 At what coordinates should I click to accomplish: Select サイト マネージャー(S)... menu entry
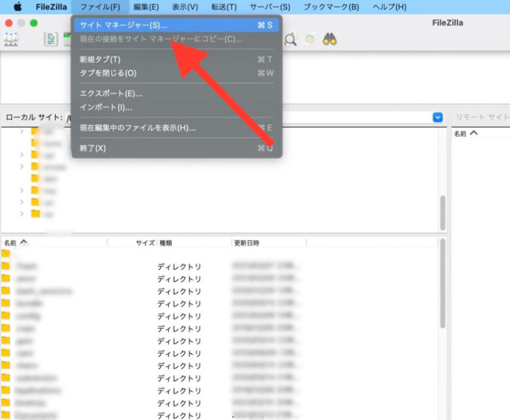click(x=123, y=26)
